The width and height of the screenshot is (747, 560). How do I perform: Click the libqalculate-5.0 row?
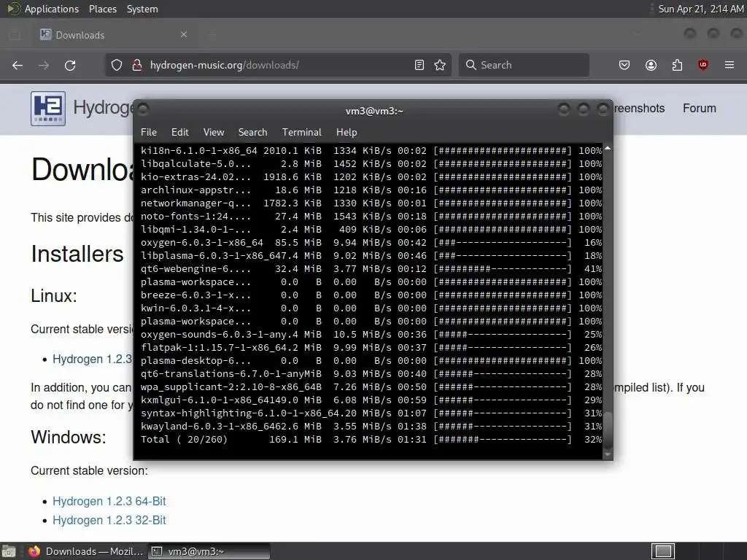point(371,164)
